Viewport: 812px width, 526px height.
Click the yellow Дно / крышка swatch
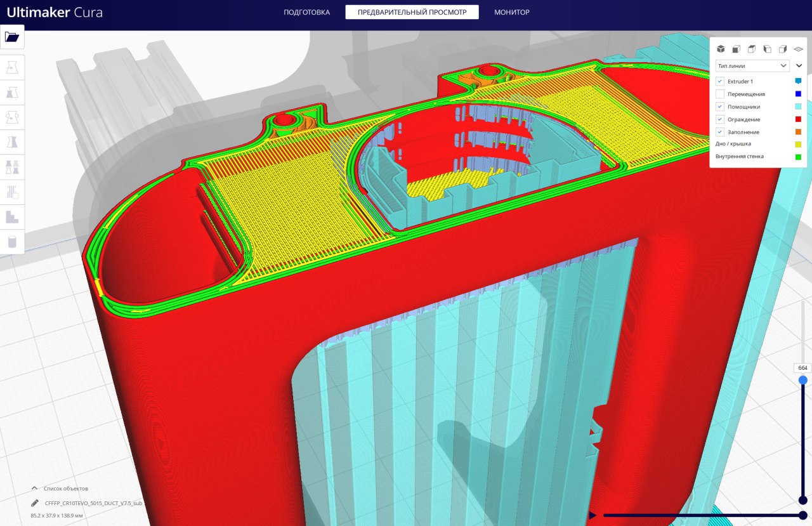point(798,144)
